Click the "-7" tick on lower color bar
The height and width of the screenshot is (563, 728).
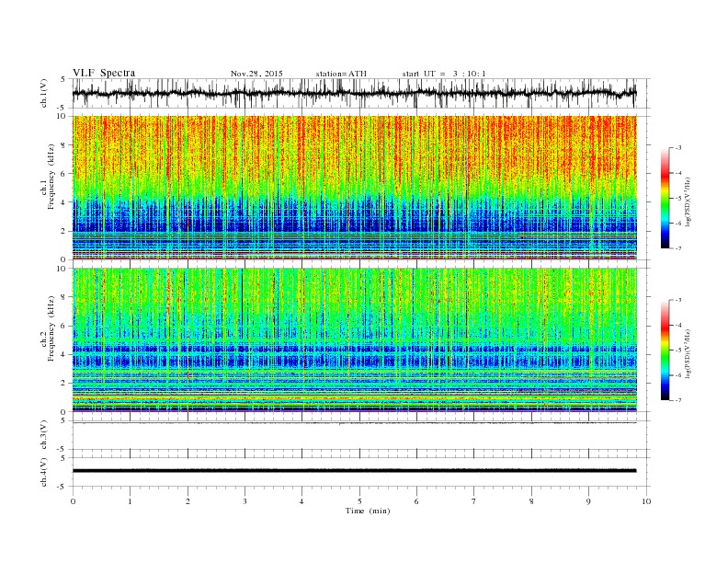(677, 400)
